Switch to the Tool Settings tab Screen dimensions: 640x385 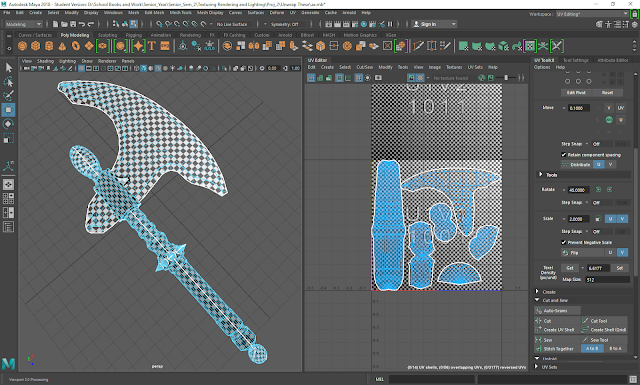pos(576,60)
